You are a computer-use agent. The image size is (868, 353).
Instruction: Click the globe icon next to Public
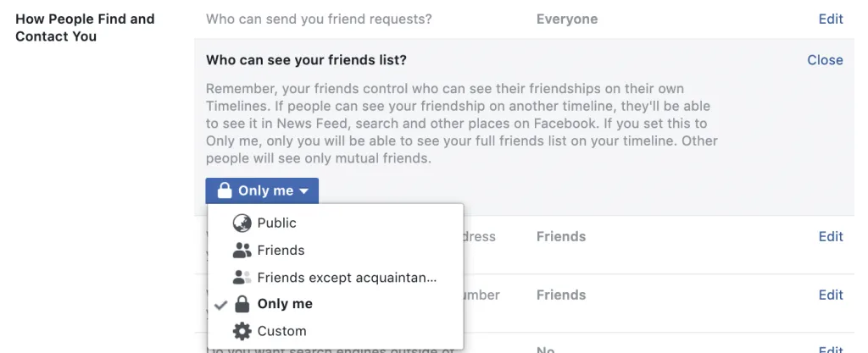pos(242,223)
